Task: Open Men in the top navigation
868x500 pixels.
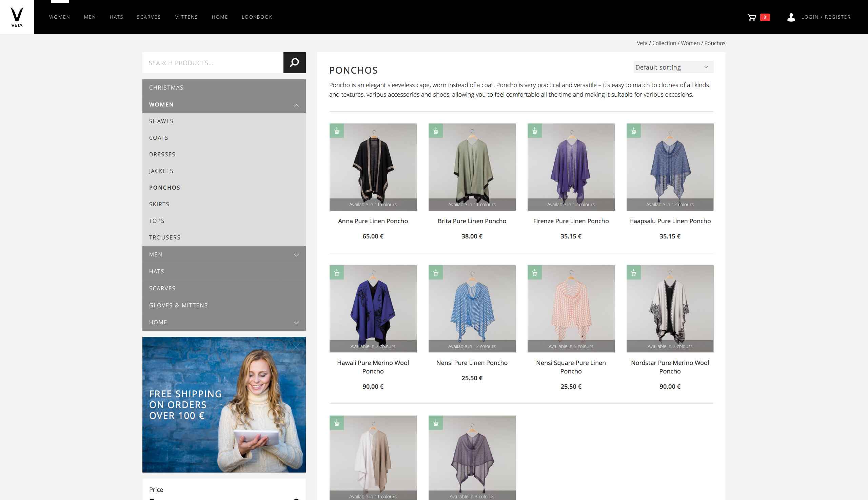Action: 90,17
